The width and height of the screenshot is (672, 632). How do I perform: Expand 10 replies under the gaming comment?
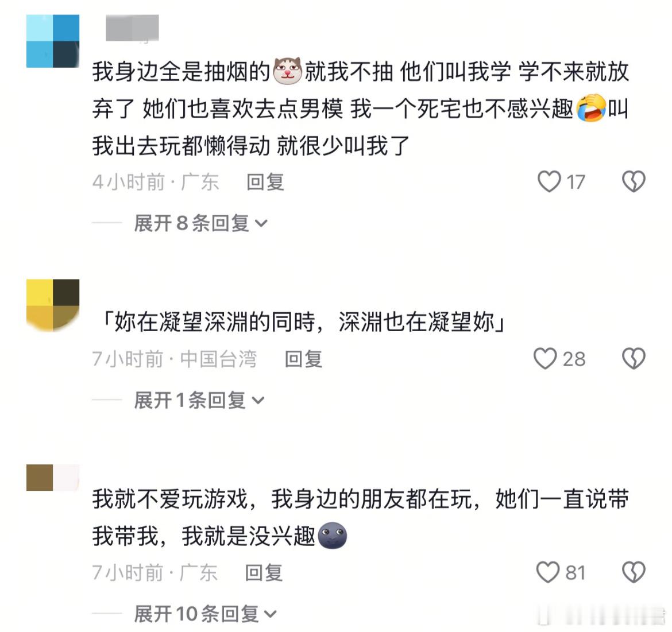[x=205, y=614]
